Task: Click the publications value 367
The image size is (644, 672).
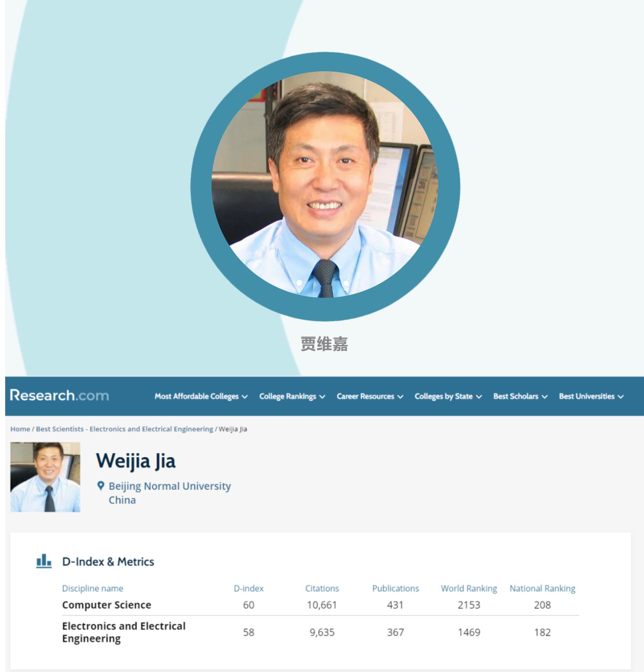Action: (x=396, y=632)
